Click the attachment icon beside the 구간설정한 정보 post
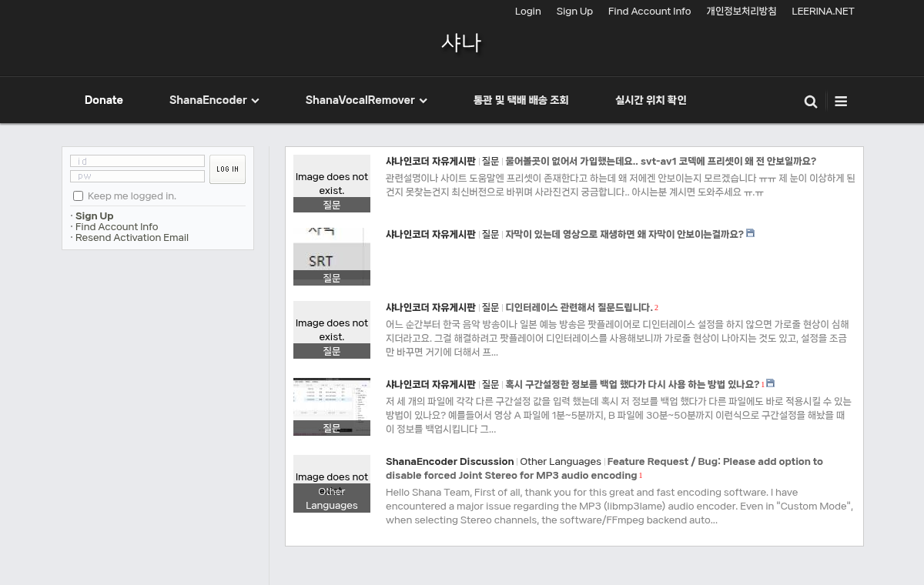The image size is (924, 585). click(771, 383)
